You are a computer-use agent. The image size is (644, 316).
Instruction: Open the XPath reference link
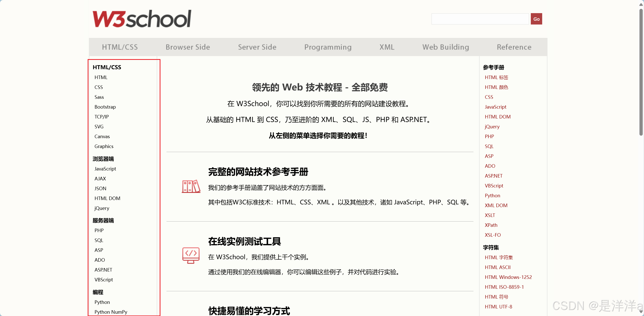tap(491, 225)
